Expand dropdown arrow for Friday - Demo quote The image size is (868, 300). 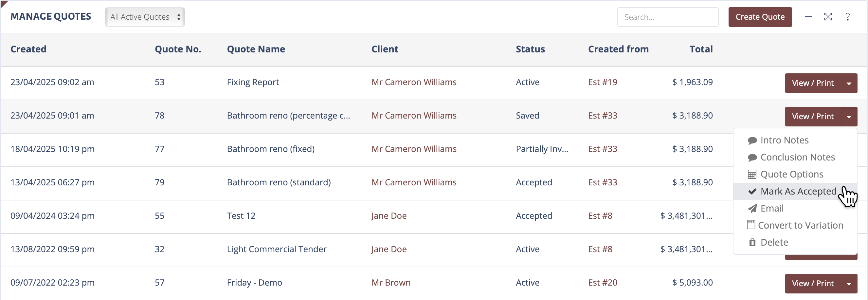(849, 284)
